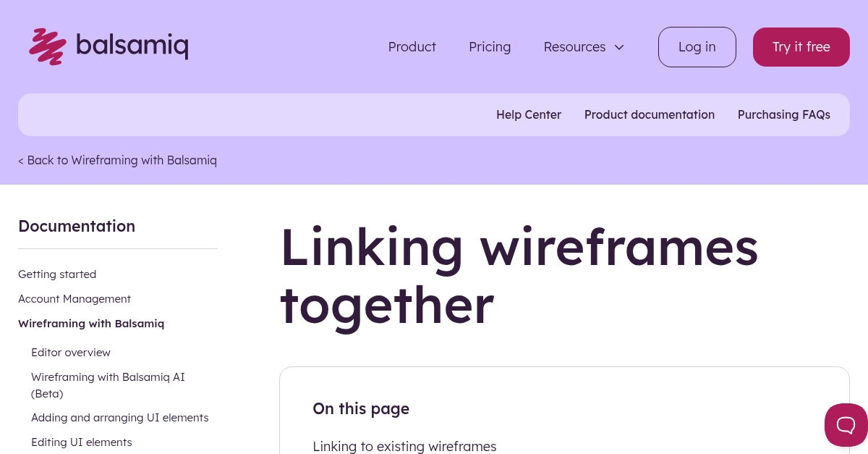Open the Getting started section
This screenshot has width=868, height=454.
[57, 274]
